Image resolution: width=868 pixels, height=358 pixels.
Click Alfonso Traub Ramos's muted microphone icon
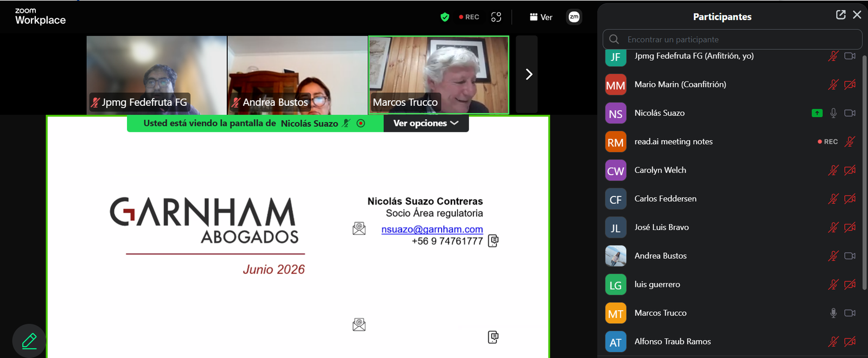click(833, 342)
